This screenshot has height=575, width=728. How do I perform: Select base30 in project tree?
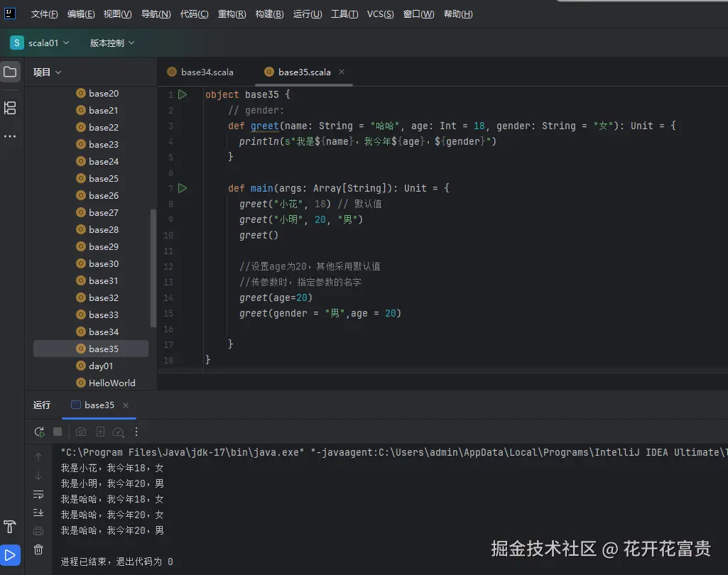(x=104, y=263)
